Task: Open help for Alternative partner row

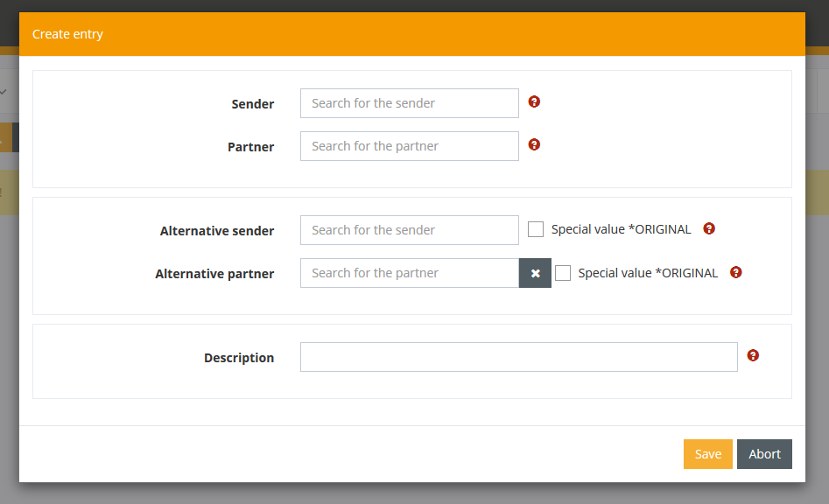Action: coord(735,272)
